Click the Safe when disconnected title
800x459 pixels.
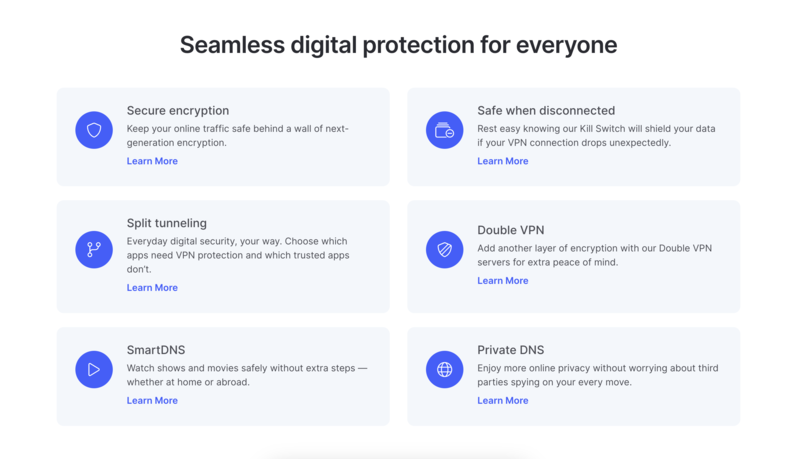[546, 111]
